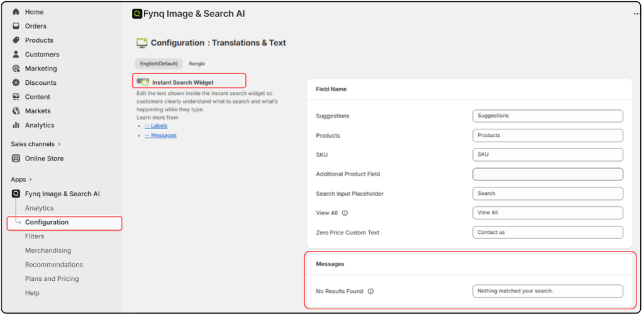Switch to the English(Default) language tab
644x315 pixels.
click(159, 64)
